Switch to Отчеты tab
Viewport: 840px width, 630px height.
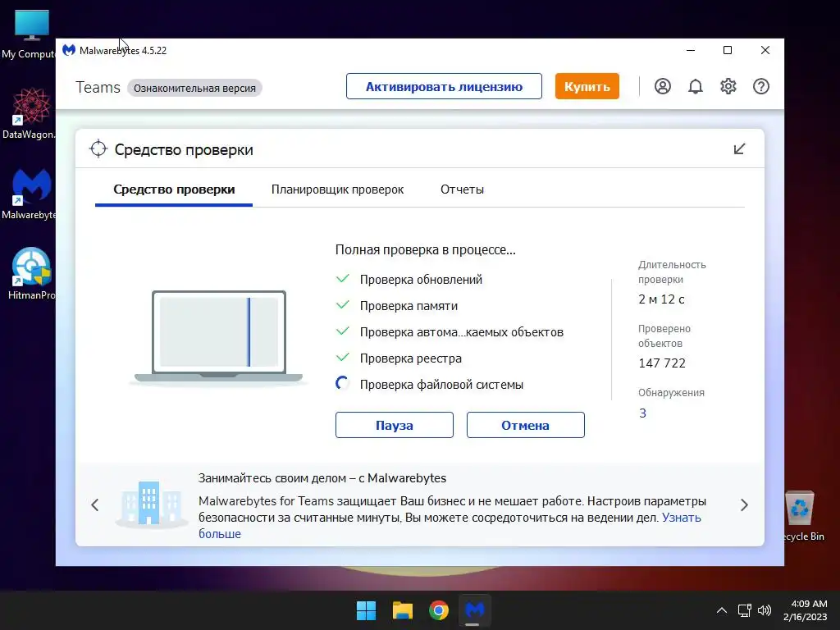point(463,189)
